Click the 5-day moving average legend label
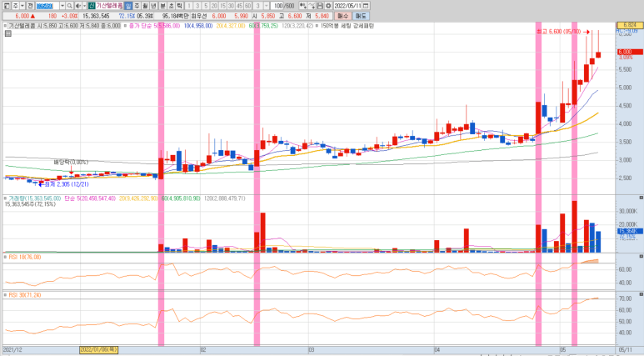Viewport: 644px width, 356px height. pyautogui.click(x=154, y=26)
